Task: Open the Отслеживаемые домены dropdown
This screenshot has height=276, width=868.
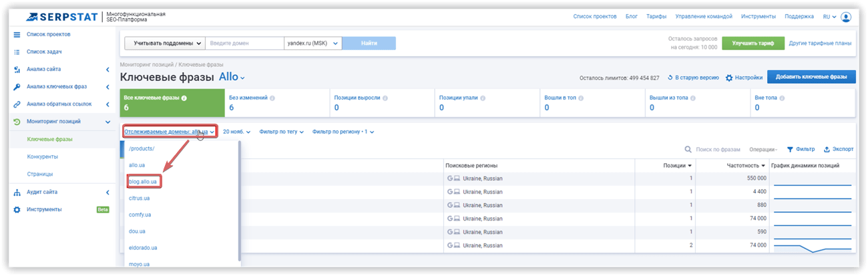Action: coord(169,132)
